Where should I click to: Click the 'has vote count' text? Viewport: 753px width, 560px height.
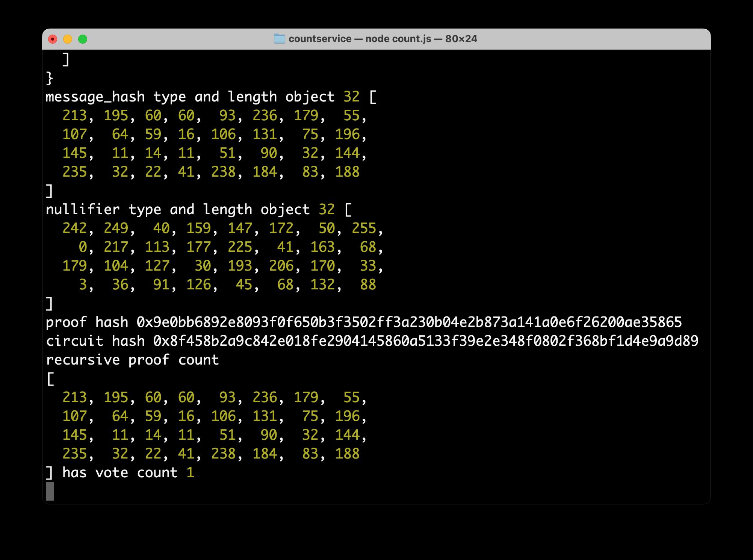click(120, 473)
